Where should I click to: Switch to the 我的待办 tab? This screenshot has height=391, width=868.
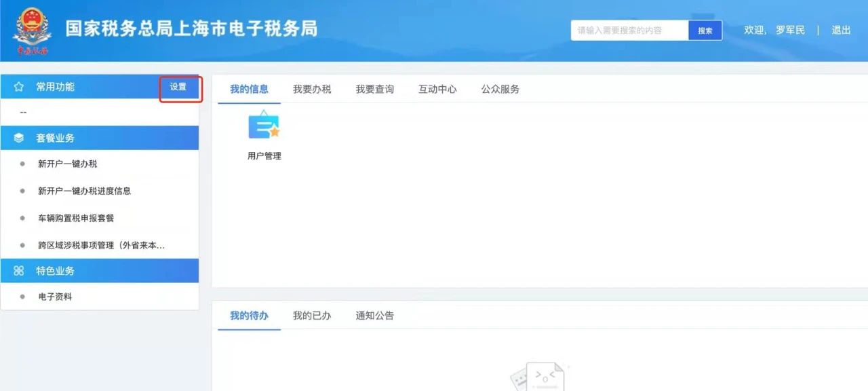tap(249, 316)
